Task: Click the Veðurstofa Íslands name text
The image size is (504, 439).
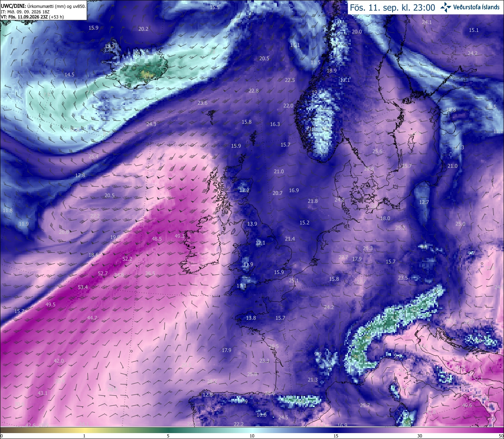Action: click(x=476, y=7)
